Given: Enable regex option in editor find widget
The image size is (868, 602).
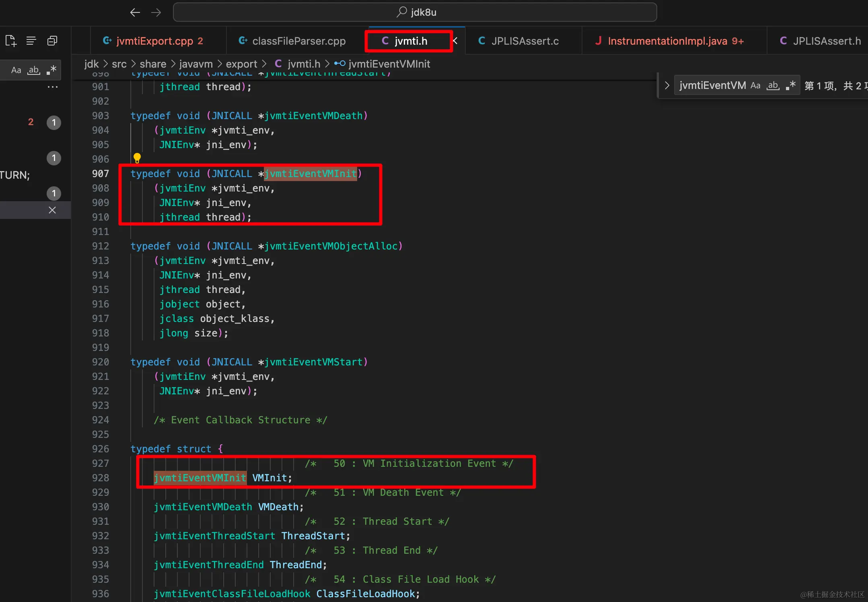Looking at the screenshot, I should (791, 85).
